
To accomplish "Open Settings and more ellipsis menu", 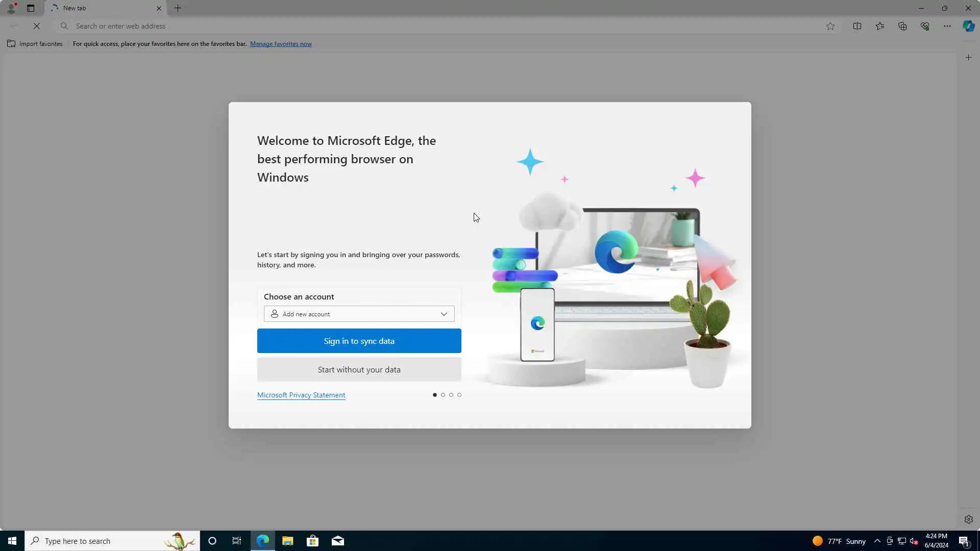I will pos(947,26).
